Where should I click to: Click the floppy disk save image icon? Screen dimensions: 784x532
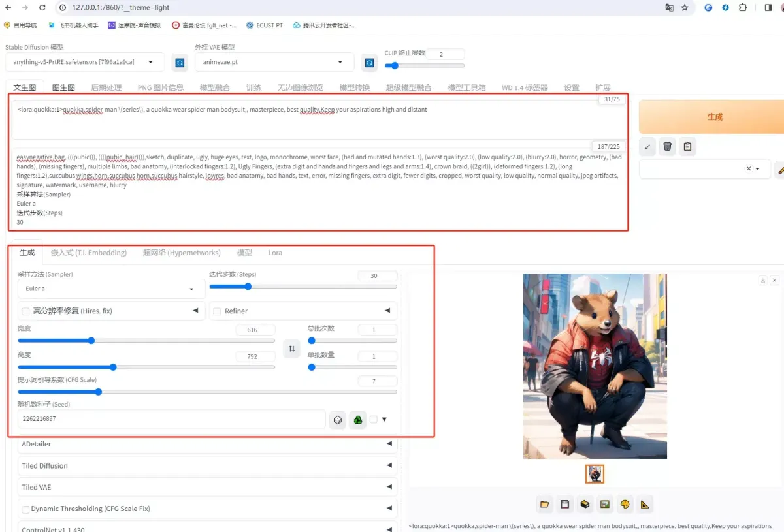pyautogui.click(x=564, y=504)
